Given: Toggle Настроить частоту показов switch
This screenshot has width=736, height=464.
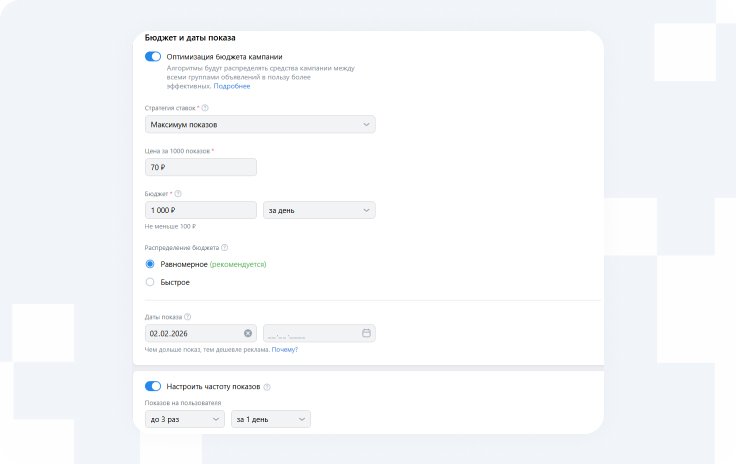Looking at the screenshot, I should tap(153, 386).
